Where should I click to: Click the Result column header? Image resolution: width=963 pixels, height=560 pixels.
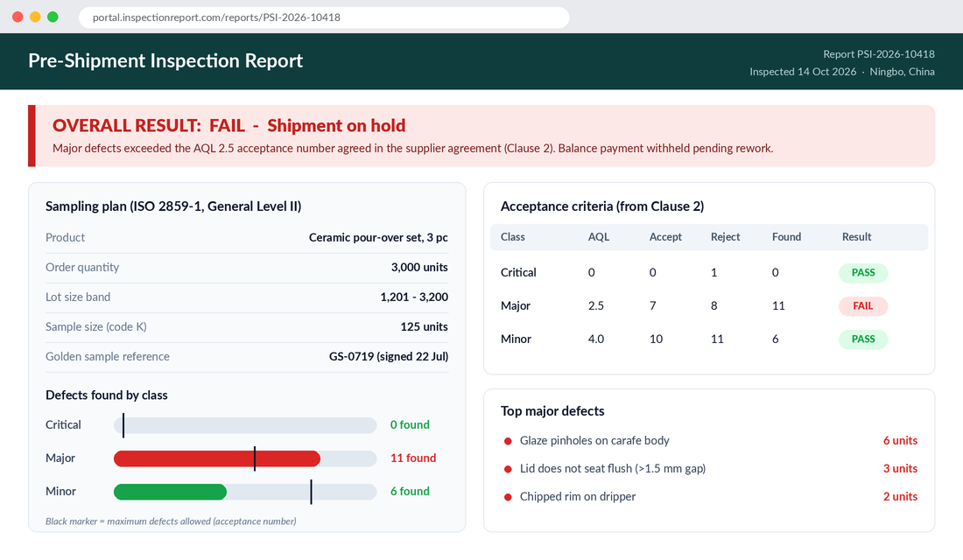857,237
